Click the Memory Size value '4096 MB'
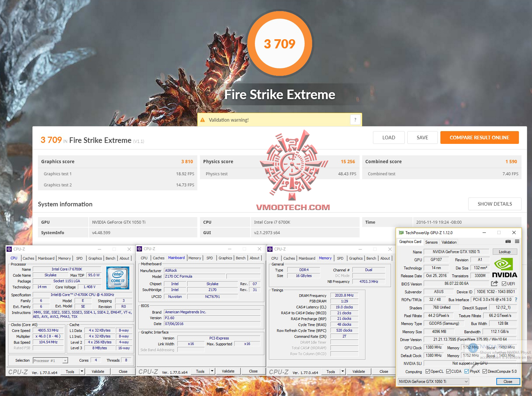Image resolution: width=532 pixels, height=396 pixels. click(x=439, y=332)
